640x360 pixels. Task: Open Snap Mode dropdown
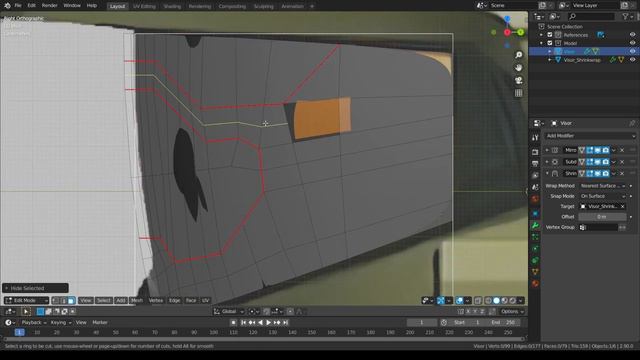602,196
